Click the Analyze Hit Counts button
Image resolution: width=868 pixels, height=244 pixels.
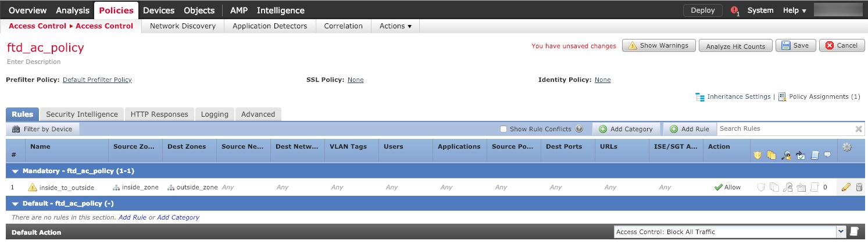tap(735, 46)
